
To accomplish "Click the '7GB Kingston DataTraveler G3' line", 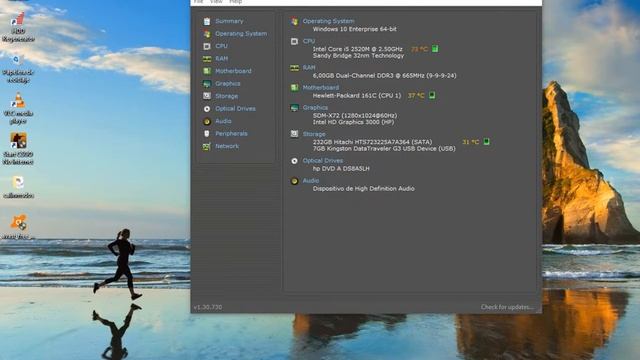I will tap(384, 149).
